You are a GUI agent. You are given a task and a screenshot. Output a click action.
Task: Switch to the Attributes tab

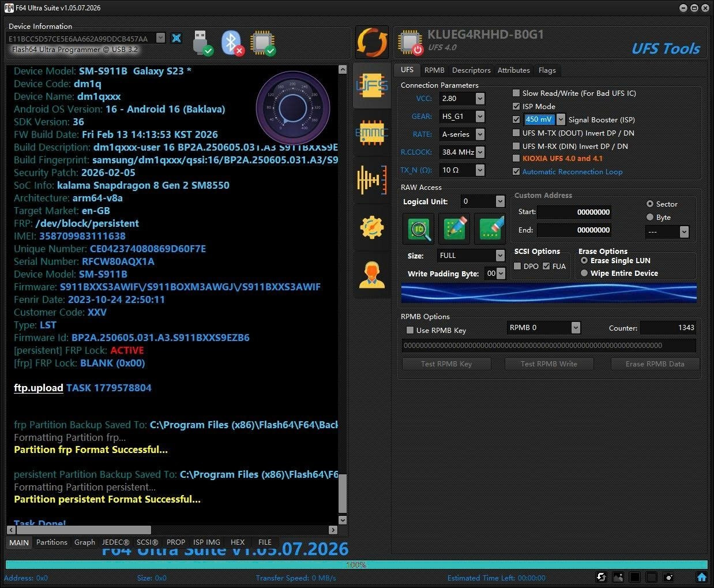tap(513, 70)
